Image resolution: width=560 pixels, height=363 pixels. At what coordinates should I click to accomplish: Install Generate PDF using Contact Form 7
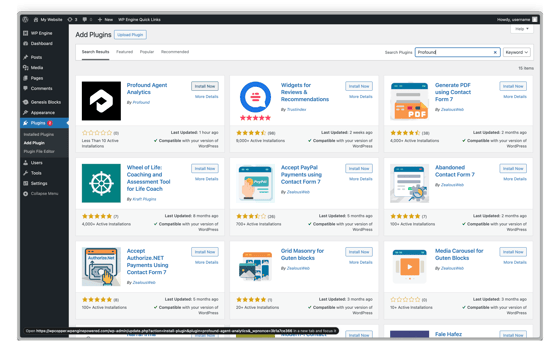click(513, 86)
